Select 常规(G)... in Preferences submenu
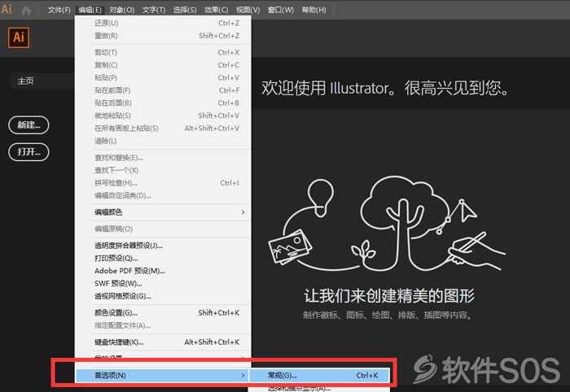Screen dimensions: 570x392 (319, 375)
